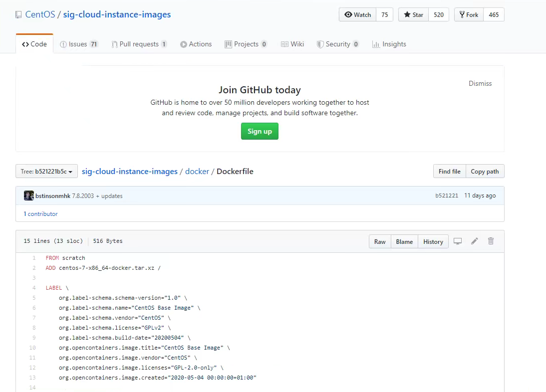546x392 pixels.
Task: Click the Watch button with eye icon
Action: (x=357, y=15)
